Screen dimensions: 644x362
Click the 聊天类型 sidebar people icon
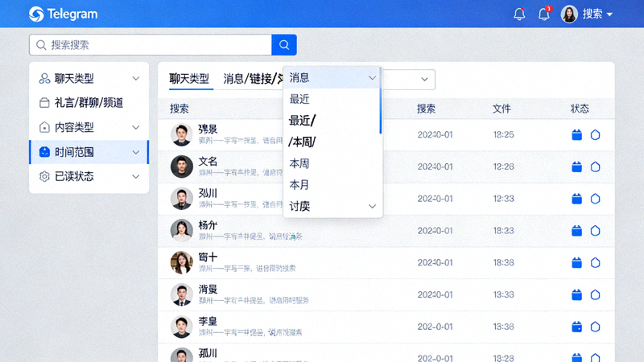(x=44, y=78)
